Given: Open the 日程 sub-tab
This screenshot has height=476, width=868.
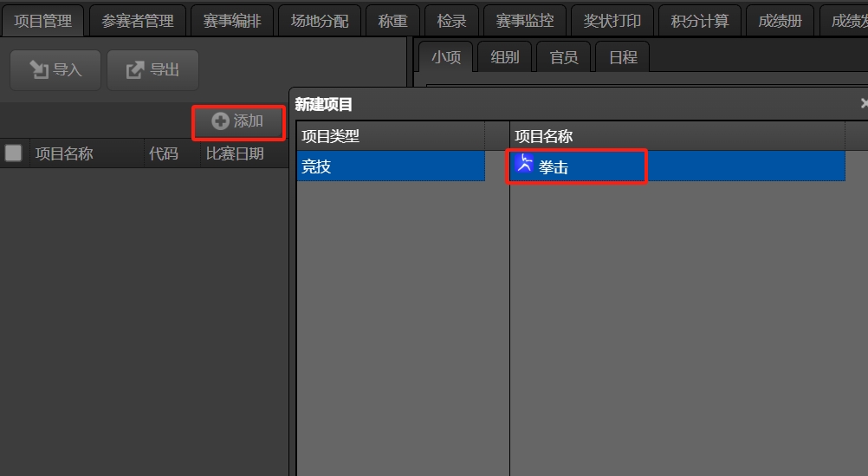Looking at the screenshot, I should 623,57.
